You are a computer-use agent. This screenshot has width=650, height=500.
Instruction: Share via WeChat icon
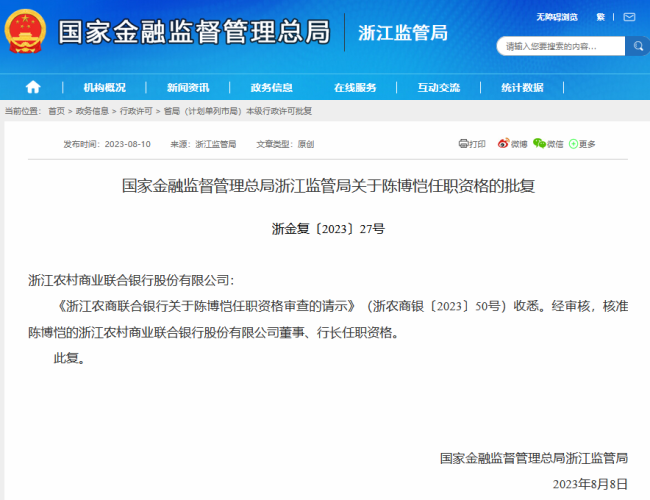point(539,143)
